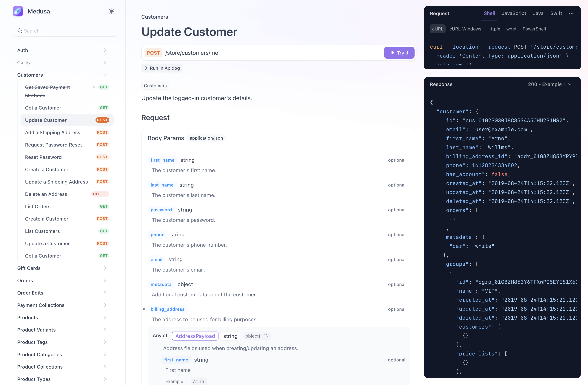
Task: Expand the Product Tags section
Action: click(62, 342)
